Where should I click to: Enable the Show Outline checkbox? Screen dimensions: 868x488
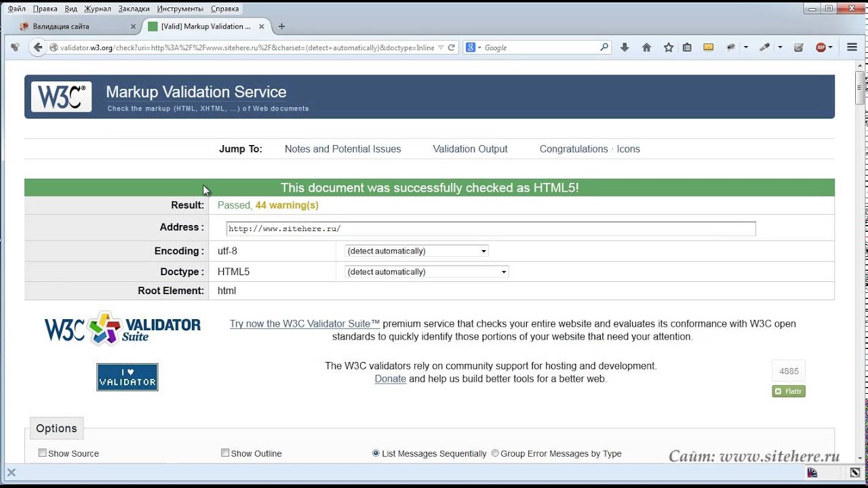pos(225,453)
